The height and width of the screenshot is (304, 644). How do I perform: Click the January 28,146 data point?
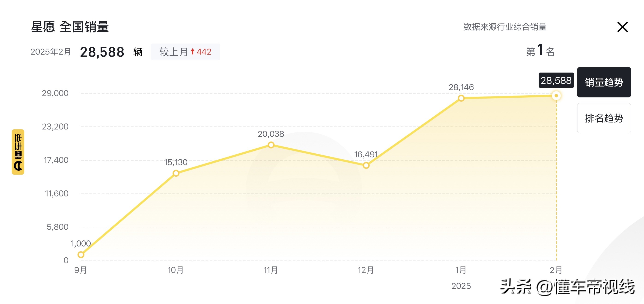[x=461, y=98]
